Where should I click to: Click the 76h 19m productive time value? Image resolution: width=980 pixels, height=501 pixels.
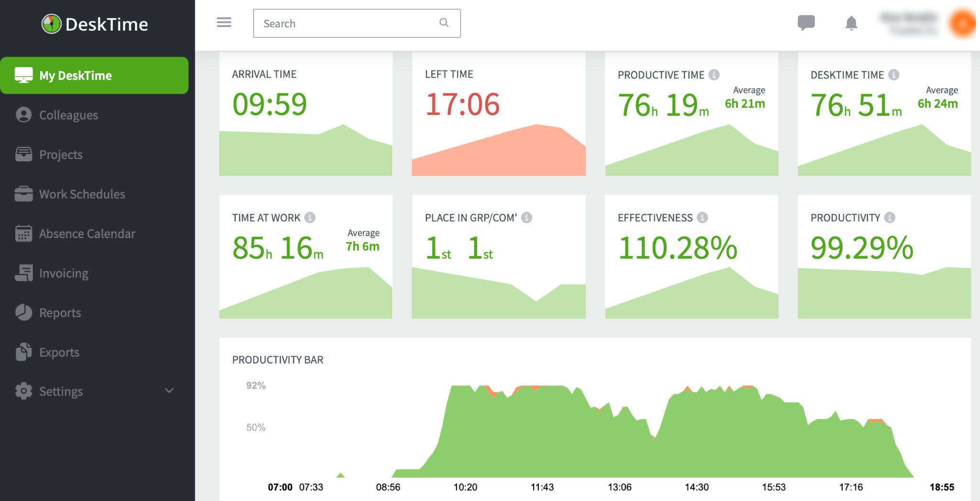click(663, 105)
